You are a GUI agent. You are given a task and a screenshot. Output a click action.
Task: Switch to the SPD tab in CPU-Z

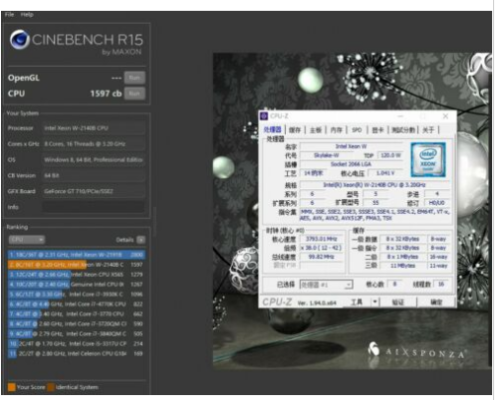coord(357,130)
